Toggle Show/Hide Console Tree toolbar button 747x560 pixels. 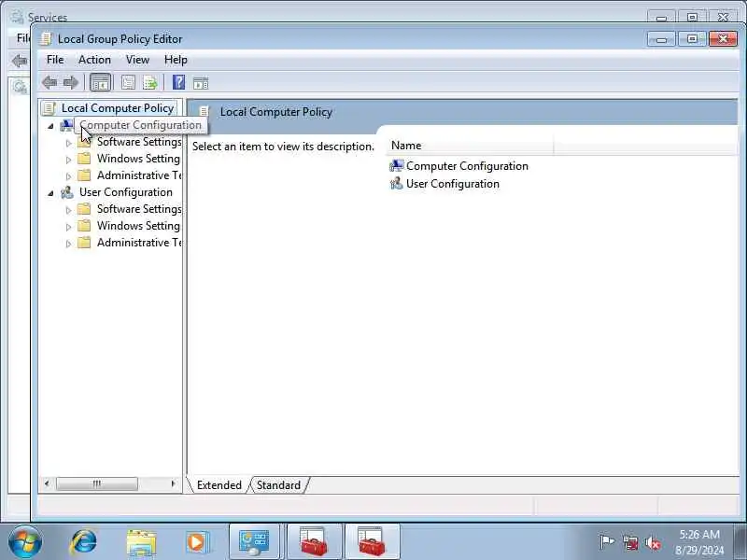click(x=101, y=83)
